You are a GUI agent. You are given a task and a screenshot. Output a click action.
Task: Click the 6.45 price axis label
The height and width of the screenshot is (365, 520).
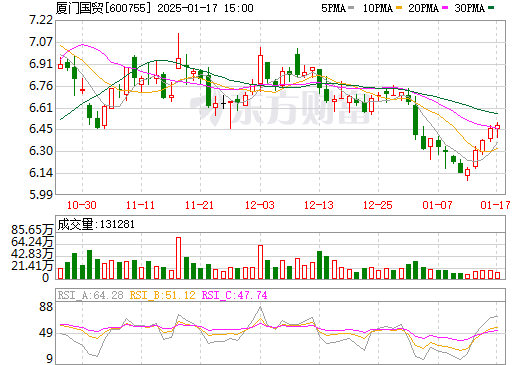point(41,129)
